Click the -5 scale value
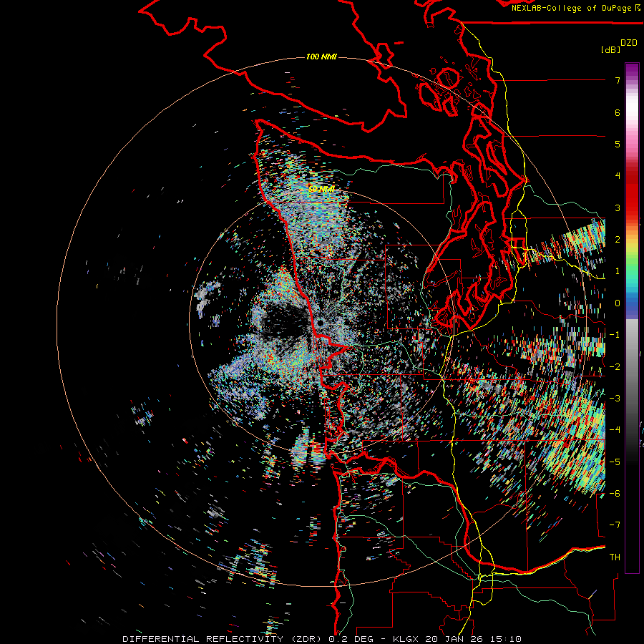Screen dimensions: 644x644 click(x=615, y=462)
